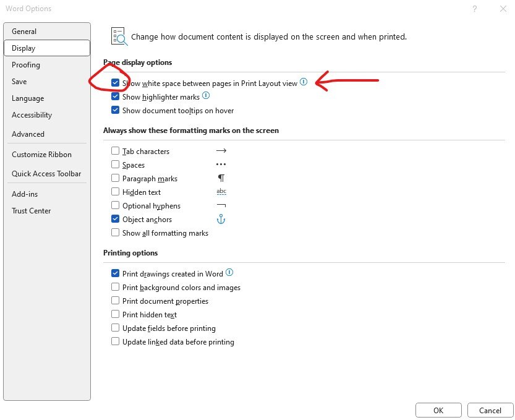Image resolution: width=515 pixels, height=420 pixels.
Task: Open the Trust Center category
Action: pos(46,211)
